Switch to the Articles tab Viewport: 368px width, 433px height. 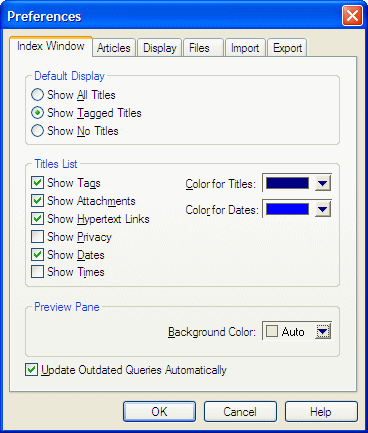[x=114, y=48]
